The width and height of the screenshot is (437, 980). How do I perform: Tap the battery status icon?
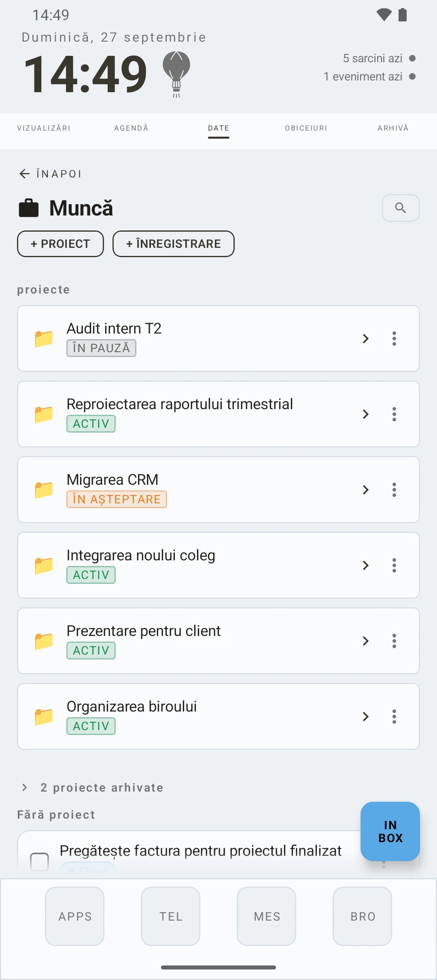(403, 15)
